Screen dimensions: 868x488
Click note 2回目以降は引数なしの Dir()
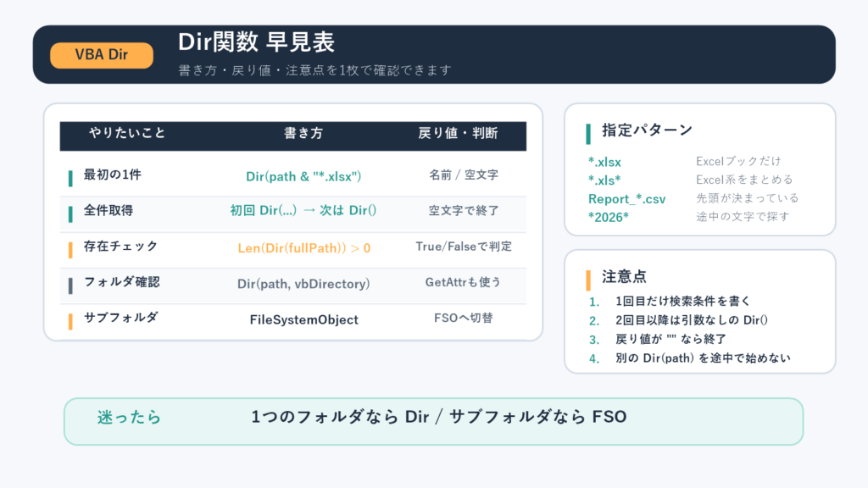click(692, 319)
